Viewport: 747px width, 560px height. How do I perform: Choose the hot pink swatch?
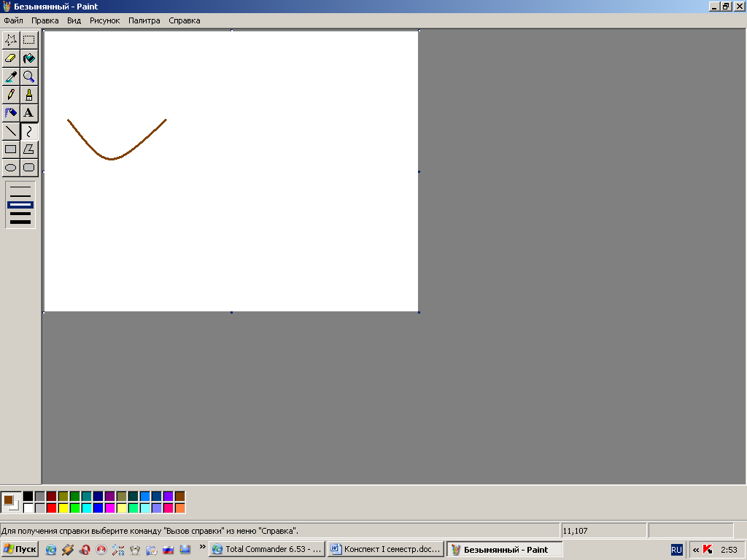click(169, 508)
